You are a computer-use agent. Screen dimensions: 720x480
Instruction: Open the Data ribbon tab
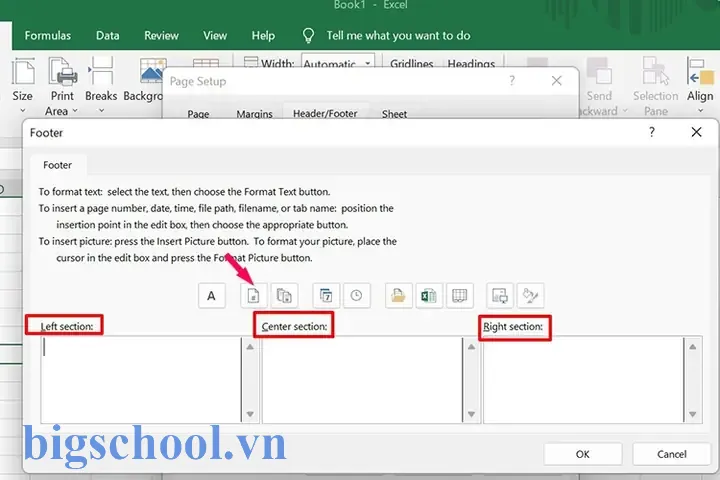(x=107, y=35)
